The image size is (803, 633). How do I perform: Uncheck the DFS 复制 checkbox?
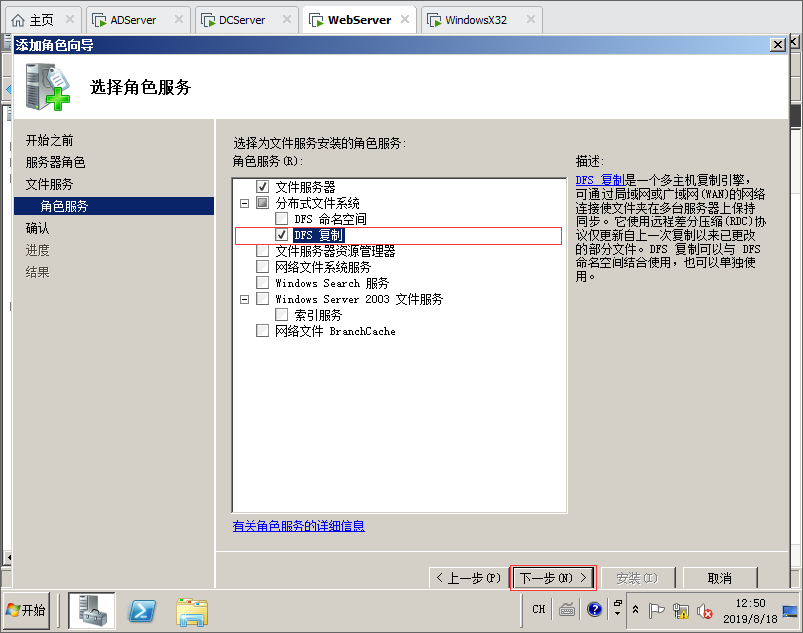tap(282, 235)
